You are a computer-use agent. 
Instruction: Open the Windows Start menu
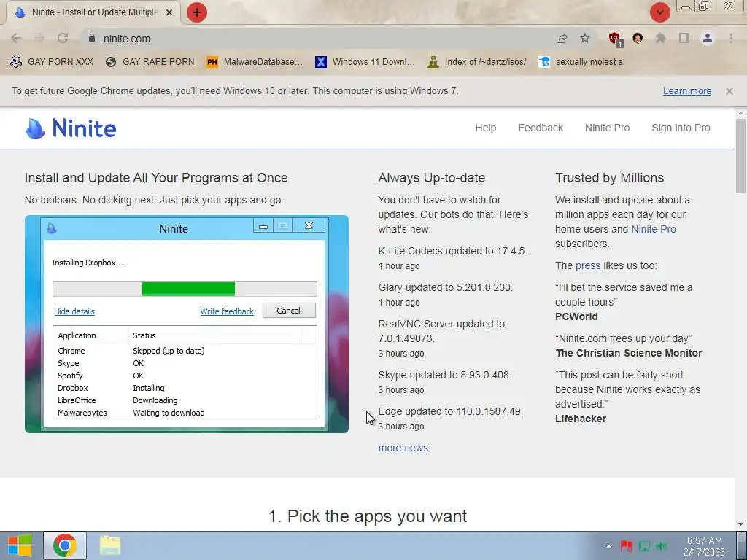[20, 545]
